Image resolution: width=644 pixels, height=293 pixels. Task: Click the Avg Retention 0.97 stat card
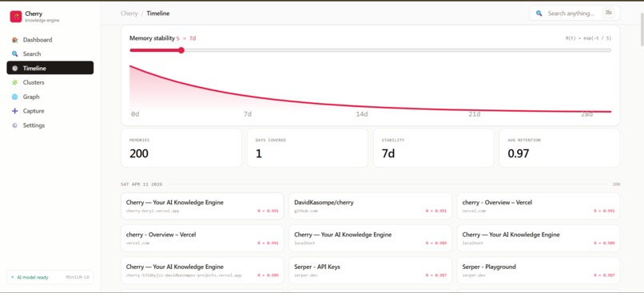coord(559,148)
